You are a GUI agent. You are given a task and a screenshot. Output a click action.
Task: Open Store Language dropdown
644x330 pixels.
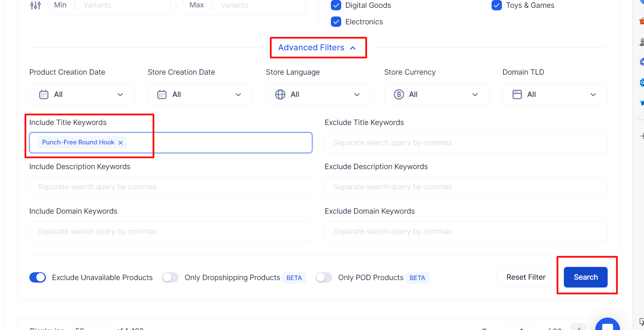pos(318,94)
